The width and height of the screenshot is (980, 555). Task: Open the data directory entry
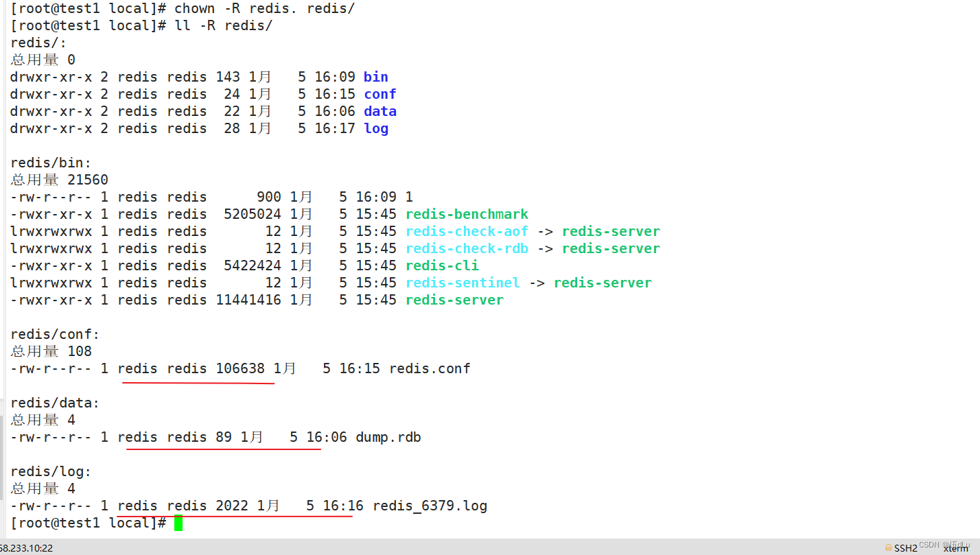(380, 111)
